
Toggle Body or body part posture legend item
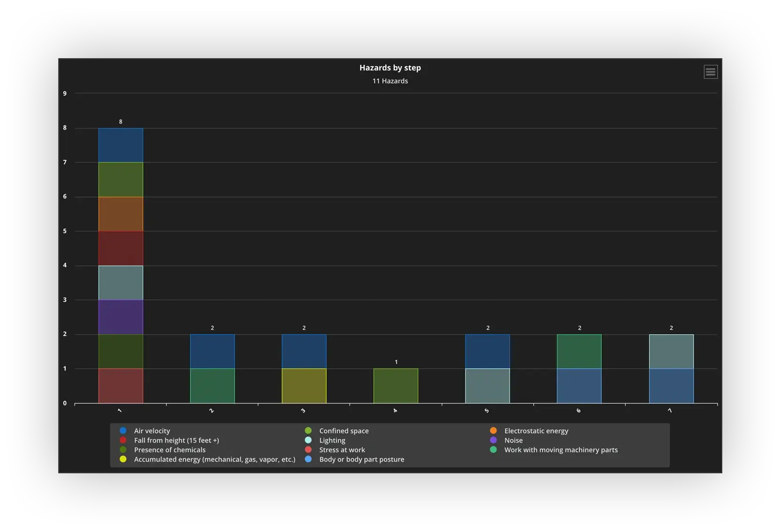click(355, 459)
